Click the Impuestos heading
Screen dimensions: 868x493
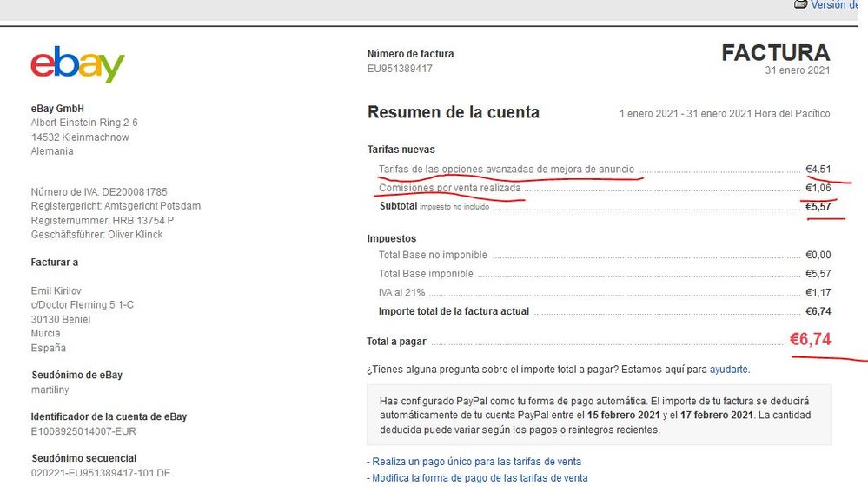coord(391,239)
